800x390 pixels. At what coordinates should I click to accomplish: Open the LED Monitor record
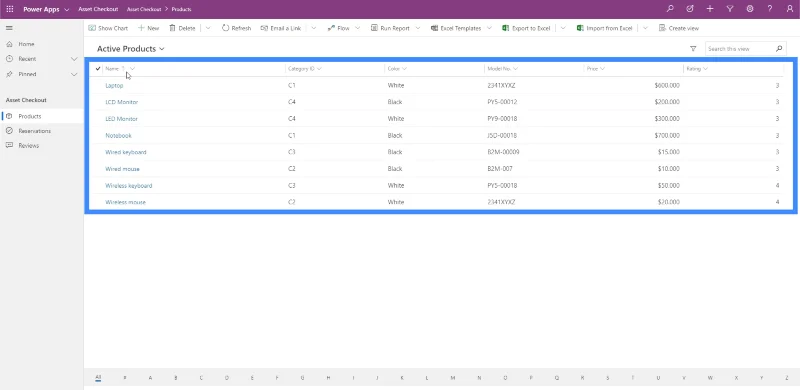click(x=121, y=119)
